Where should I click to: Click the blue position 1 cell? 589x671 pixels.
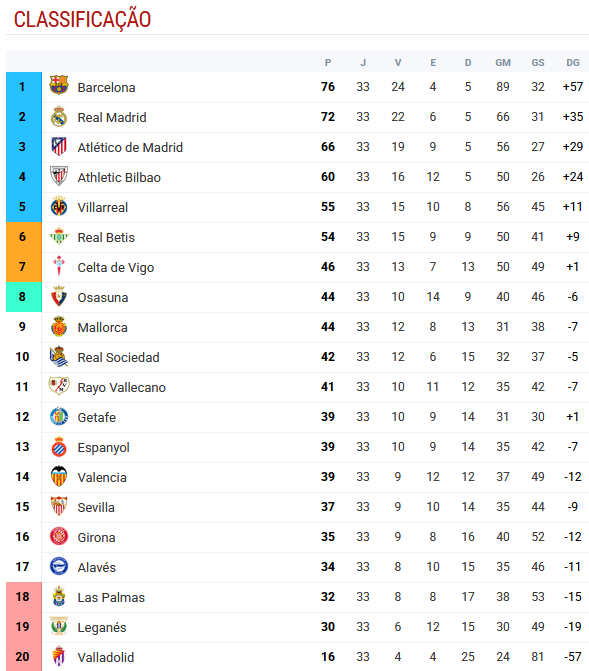click(x=24, y=87)
